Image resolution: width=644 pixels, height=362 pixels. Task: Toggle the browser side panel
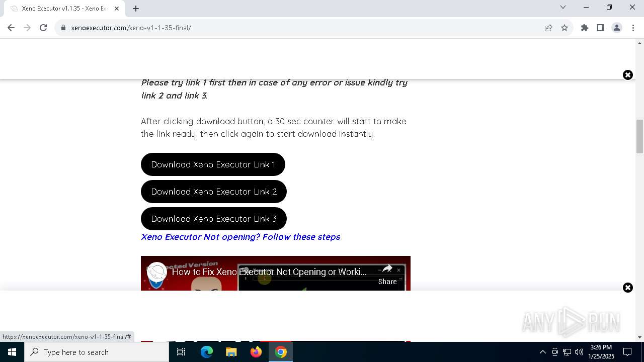601,28
